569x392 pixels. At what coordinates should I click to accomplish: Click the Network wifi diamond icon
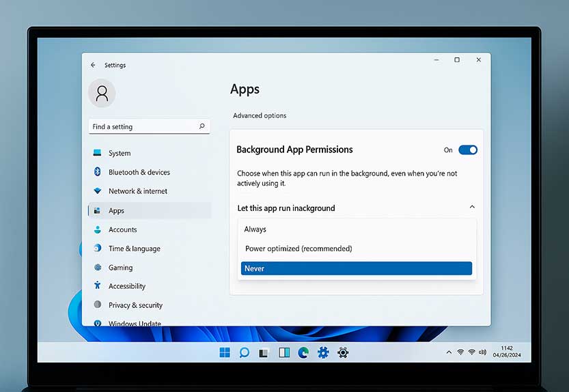[97, 191]
